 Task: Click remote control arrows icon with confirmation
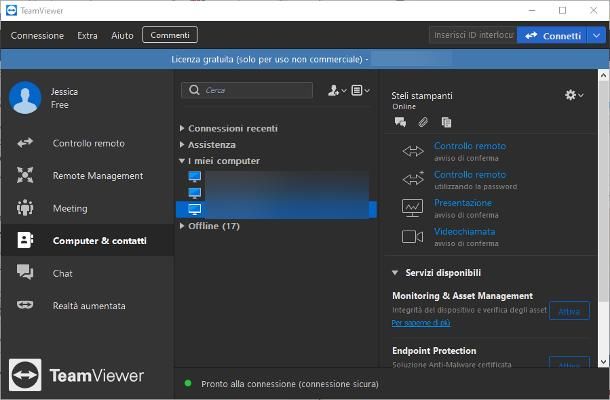[x=413, y=151]
